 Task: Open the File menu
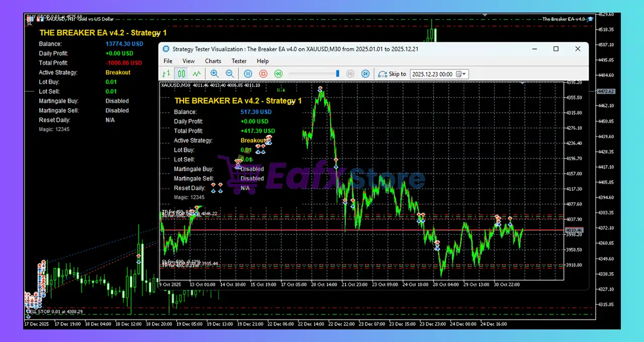[168, 61]
